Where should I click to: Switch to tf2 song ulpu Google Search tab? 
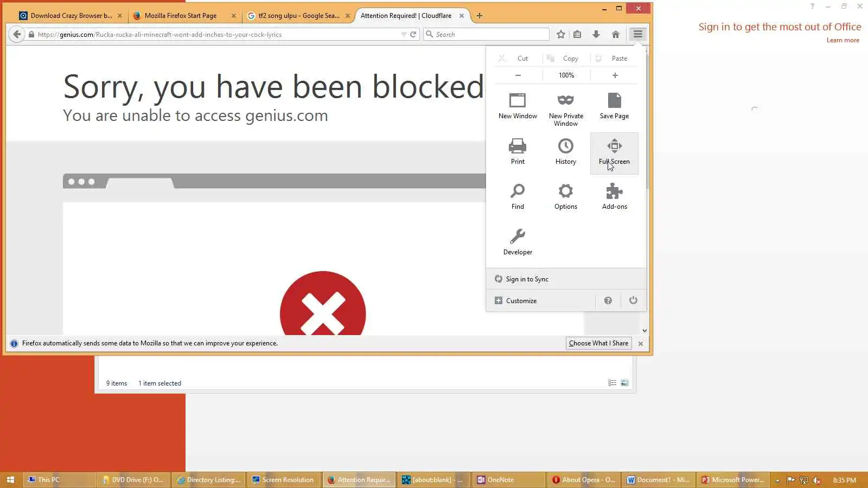pos(298,16)
